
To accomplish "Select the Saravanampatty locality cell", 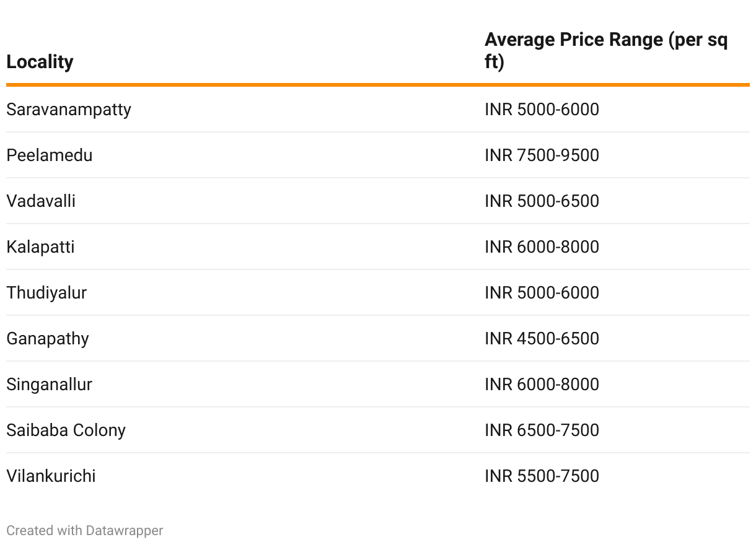I will (x=69, y=110).
